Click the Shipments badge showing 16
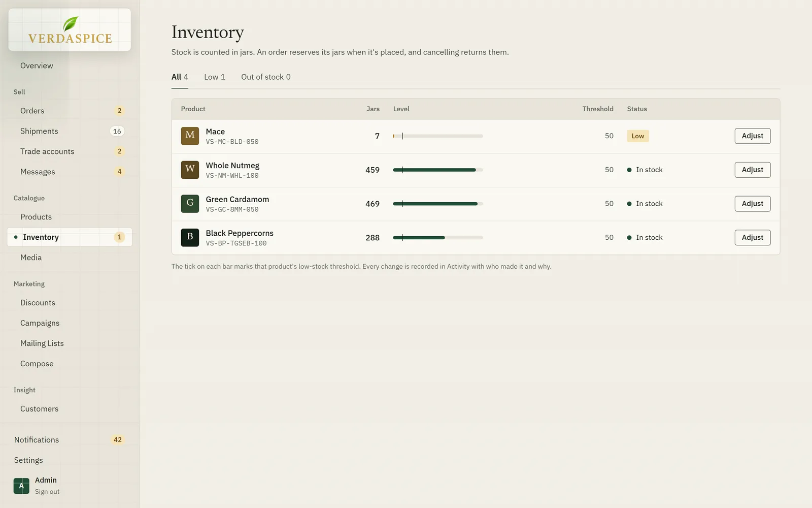 pos(117,131)
